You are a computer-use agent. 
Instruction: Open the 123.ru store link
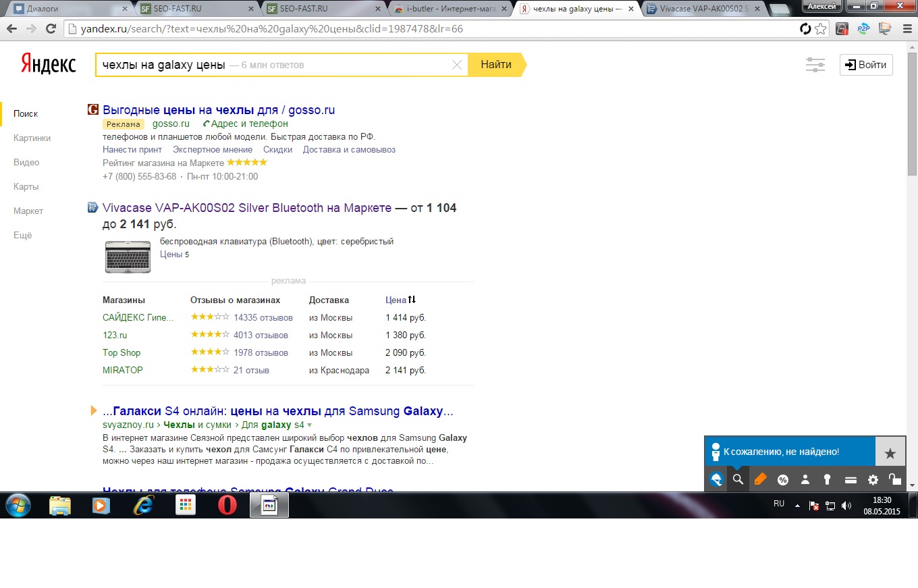coord(115,335)
